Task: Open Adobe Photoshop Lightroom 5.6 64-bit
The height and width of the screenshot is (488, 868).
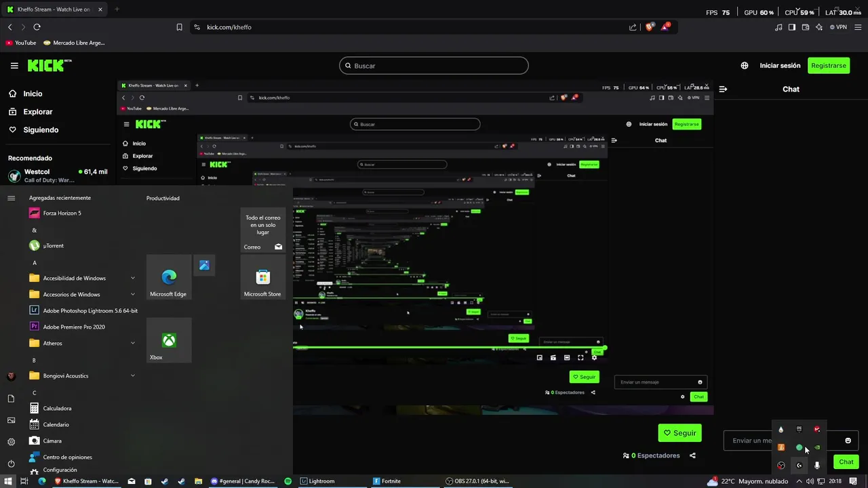Action: click(84, 310)
